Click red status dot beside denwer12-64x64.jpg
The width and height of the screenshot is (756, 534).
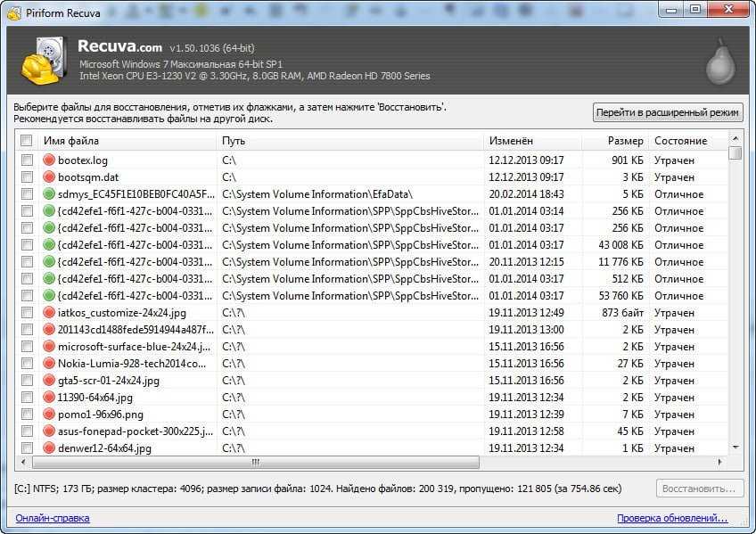click(x=49, y=448)
